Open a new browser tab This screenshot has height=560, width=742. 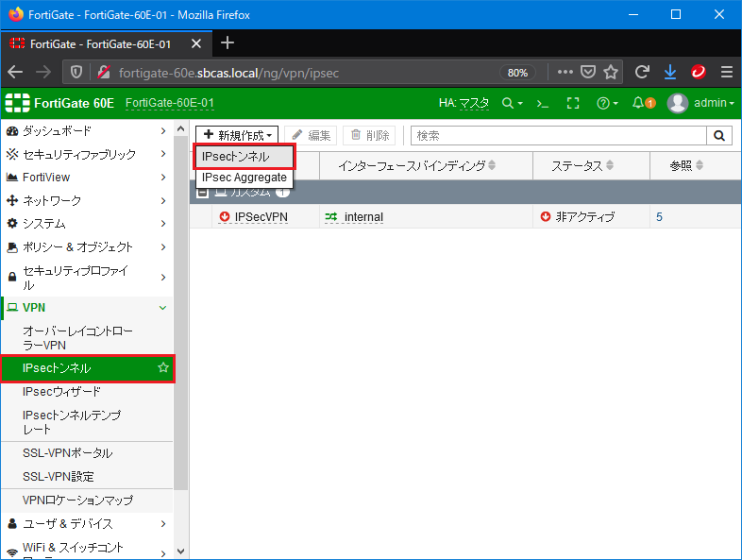coord(228,43)
